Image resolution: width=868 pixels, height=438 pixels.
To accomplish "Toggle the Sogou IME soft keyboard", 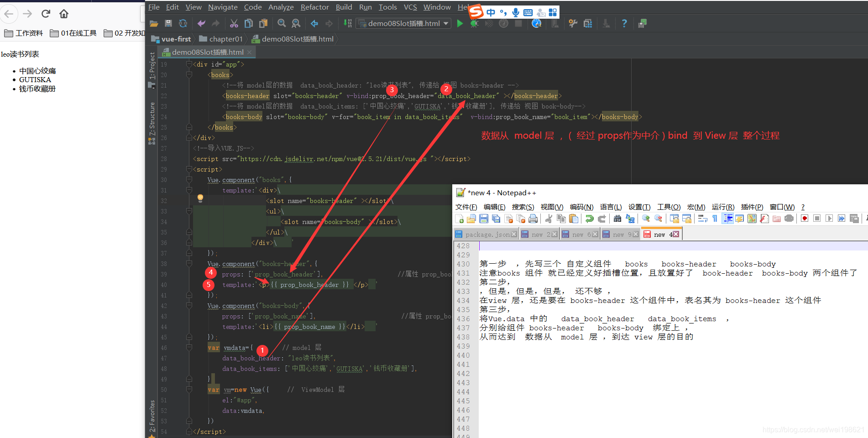I will [528, 12].
